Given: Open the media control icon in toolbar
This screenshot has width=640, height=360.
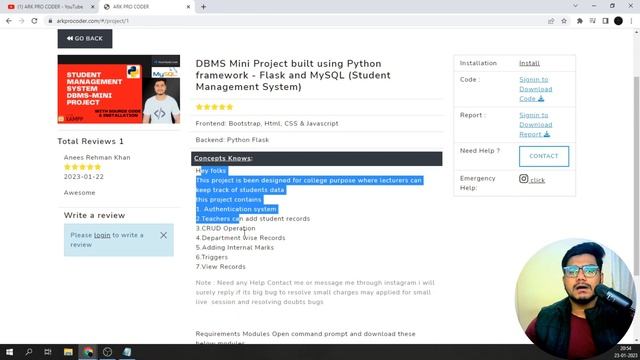Looking at the screenshot, I should (593, 21).
